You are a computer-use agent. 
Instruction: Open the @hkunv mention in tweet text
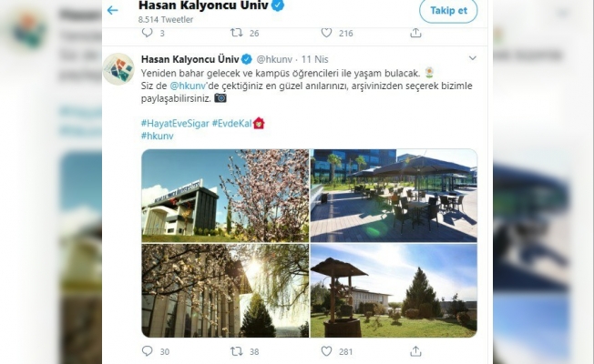(x=188, y=86)
